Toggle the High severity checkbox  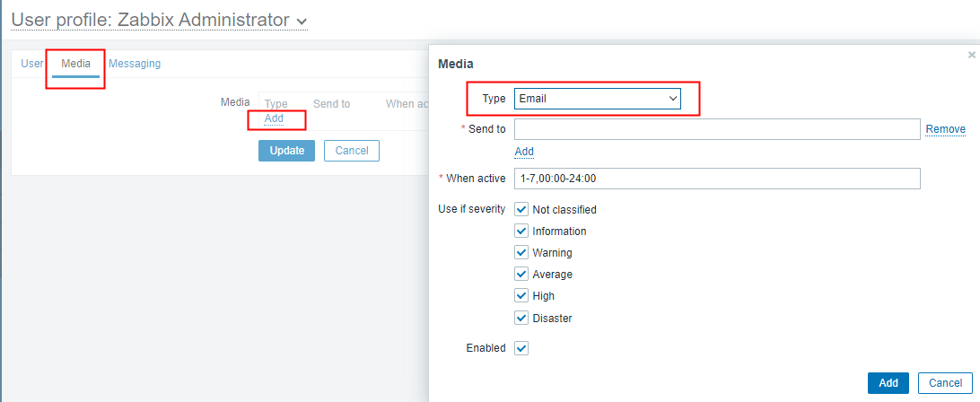(521, 295)
